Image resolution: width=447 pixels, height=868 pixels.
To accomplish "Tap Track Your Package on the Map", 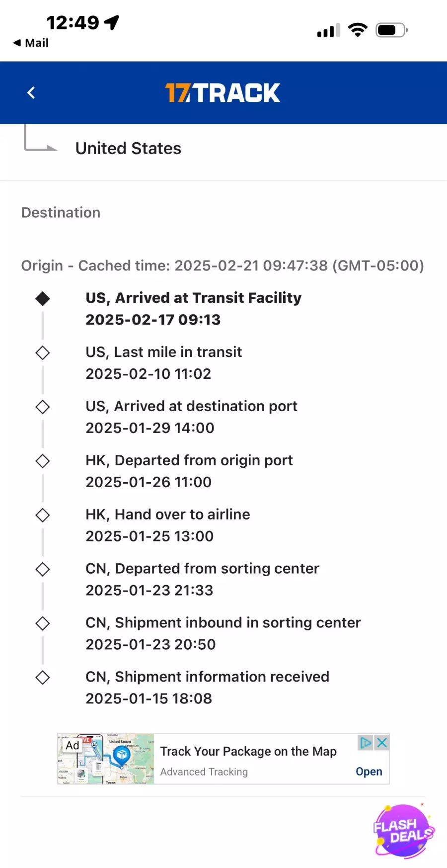I will pyautogui.click(x=248, y=751).
